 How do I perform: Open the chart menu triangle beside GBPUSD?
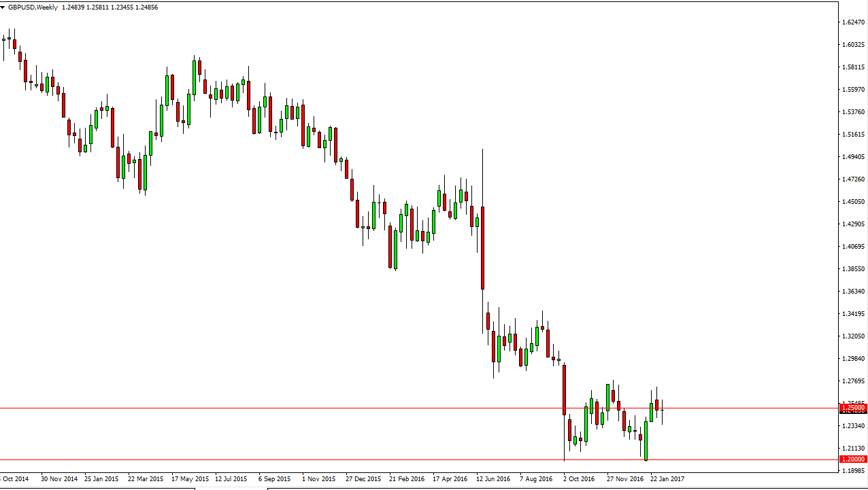tap(3, 7)
